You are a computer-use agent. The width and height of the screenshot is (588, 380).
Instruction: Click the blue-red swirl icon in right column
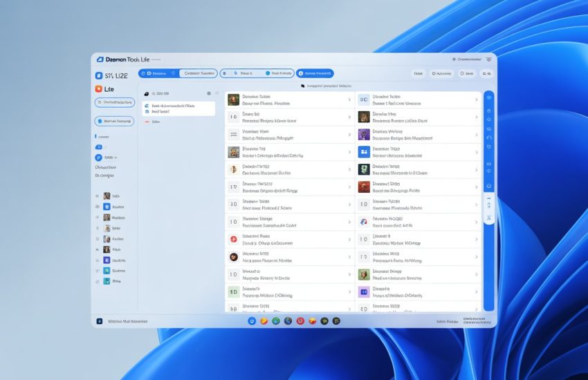click(364, 222)
